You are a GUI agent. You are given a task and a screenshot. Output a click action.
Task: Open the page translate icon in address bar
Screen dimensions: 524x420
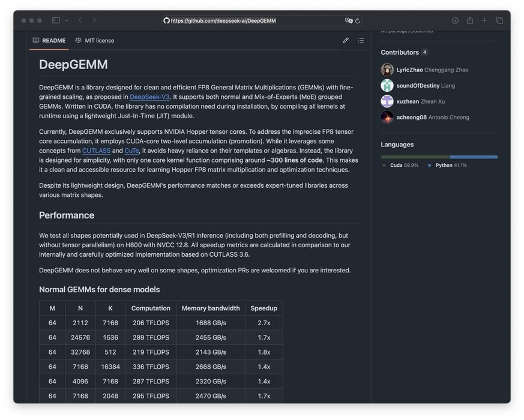(x=349, y=21)
